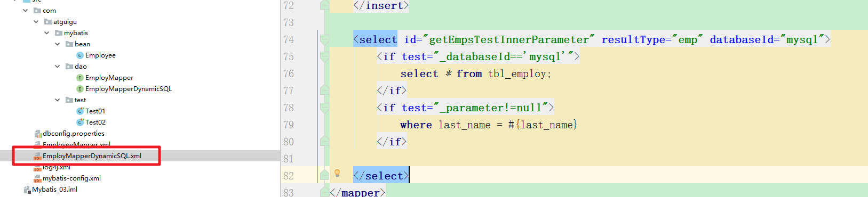Screen dimensions: 868x197
Task: Open Test02 in project tree
Action: [95, 122]
